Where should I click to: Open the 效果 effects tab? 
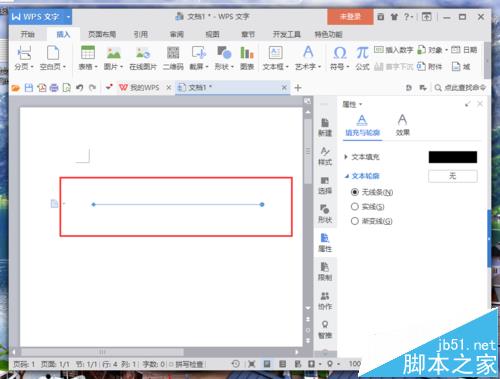click(402, 125)
